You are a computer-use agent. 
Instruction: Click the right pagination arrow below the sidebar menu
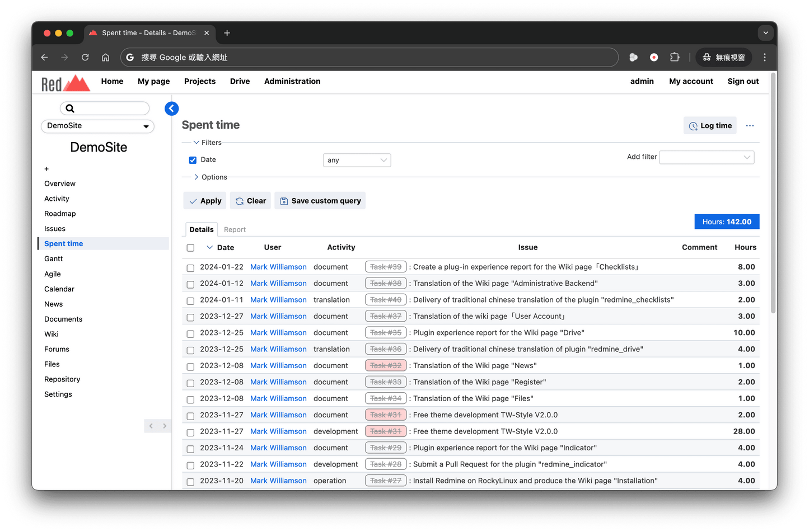(x=164, y=426)
